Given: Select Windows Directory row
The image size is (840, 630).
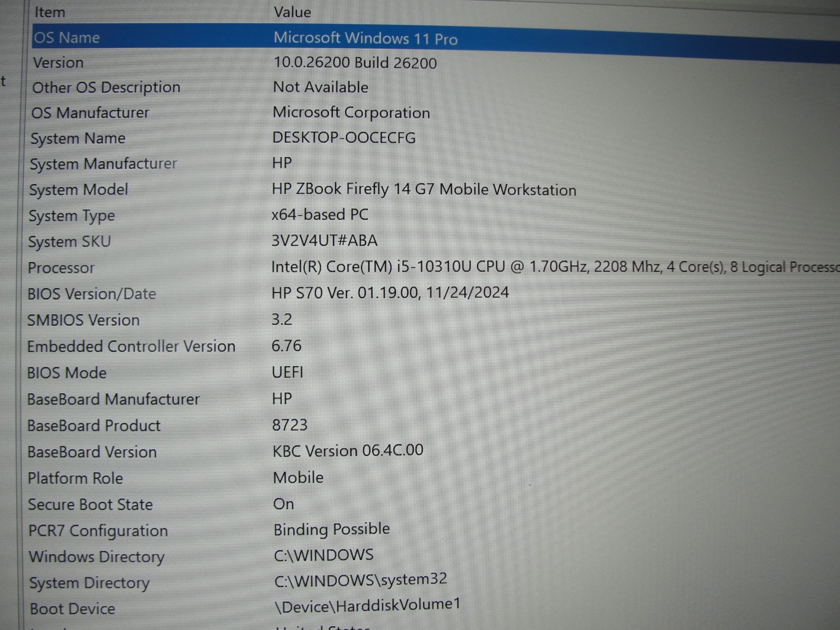Looking at the screenshot, I should pyautogui.click(x=97, y=556).
